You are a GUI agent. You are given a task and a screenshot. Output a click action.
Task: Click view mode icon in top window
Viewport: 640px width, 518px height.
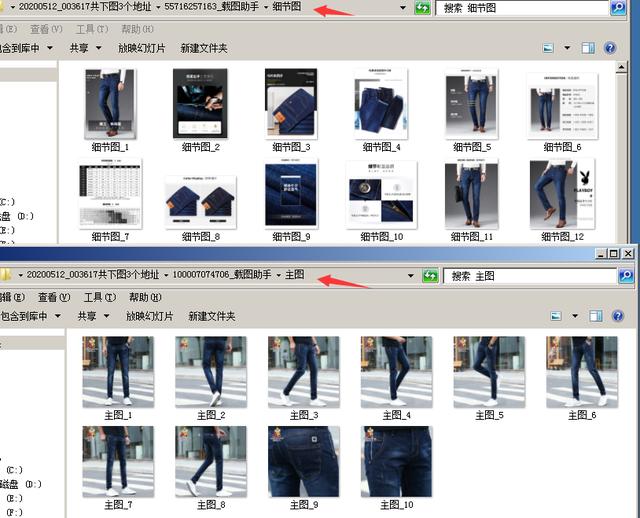(x=548, y=48)
